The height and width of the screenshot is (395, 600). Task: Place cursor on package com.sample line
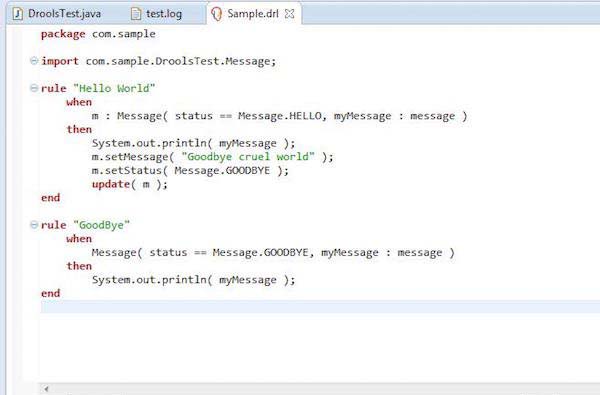coord(98,34)
